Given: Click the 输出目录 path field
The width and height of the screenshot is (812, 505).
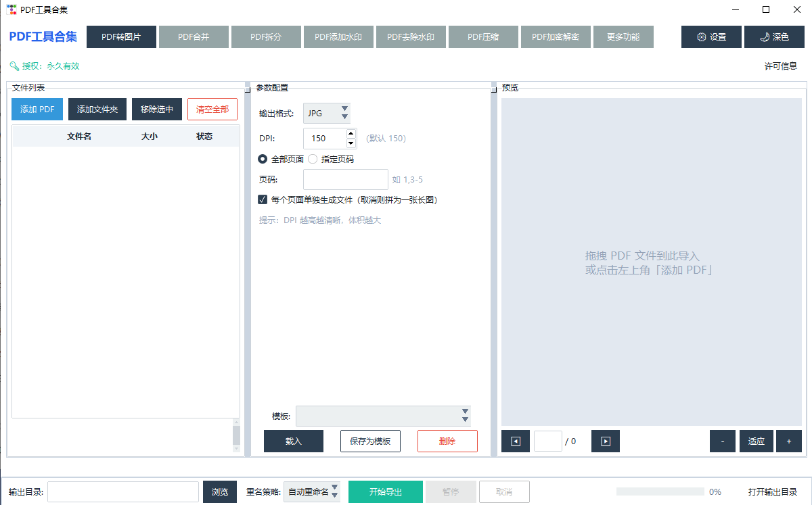Looking at the screenshot, I should tap(123, 491).
